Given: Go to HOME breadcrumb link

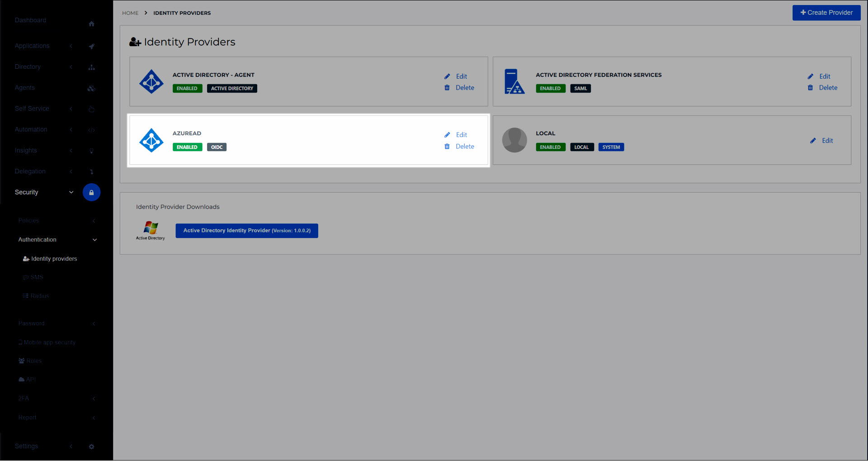Looking at the screenshot, I should [x=130, y=13].
